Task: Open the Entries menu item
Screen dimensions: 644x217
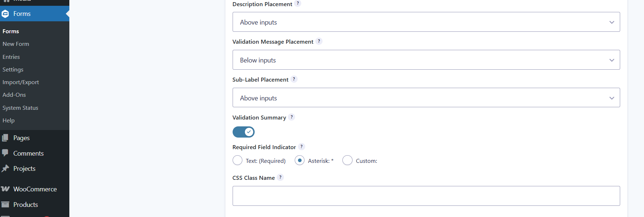Action: point(11,57)
